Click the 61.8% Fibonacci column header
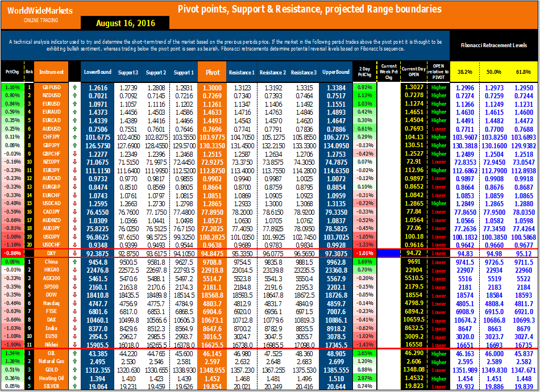The image size is (540, 392). point(523,72)
